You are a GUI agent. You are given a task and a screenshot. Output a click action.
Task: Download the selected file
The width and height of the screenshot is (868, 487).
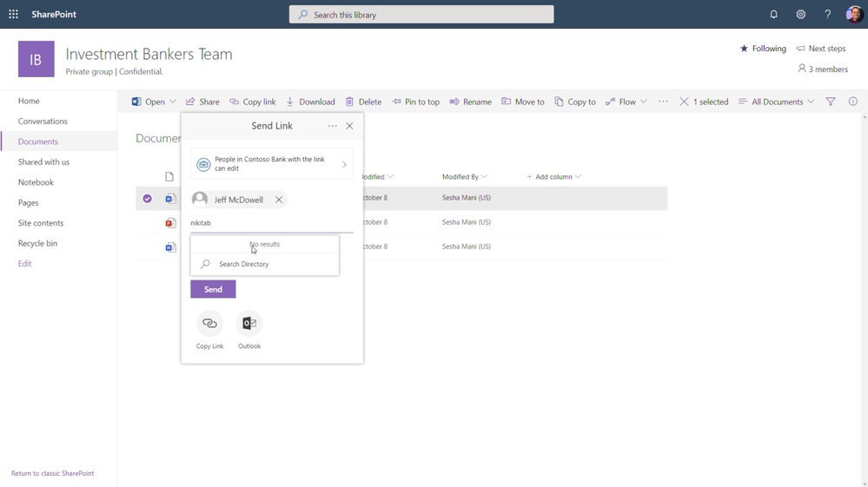coord(310,102)
